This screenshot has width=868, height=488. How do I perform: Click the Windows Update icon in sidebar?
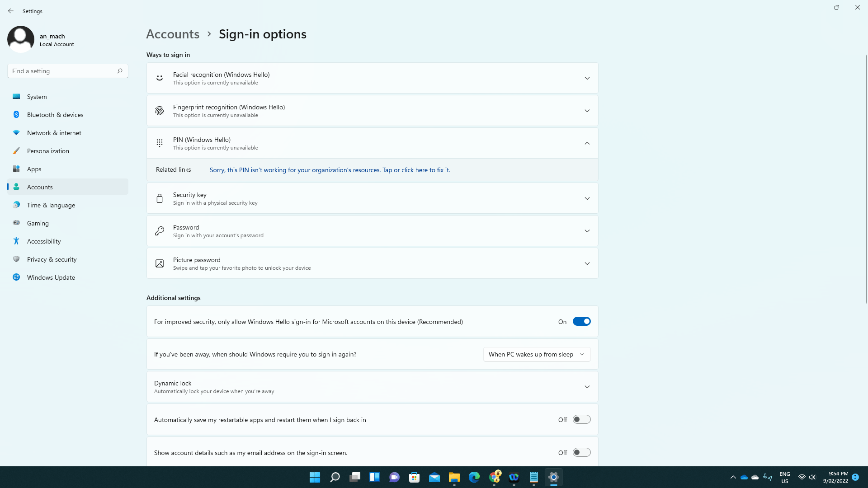tap(17, 277)
